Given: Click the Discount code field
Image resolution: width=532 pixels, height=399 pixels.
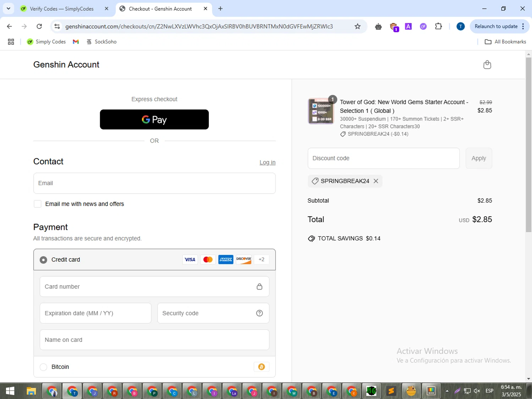Looking at the screenshot, I should pos(383,158).
